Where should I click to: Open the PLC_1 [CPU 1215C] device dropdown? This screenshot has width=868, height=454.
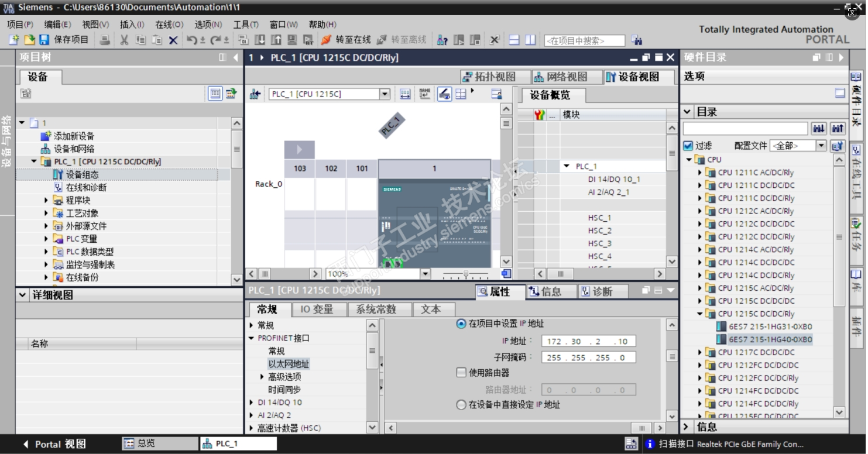point(385,94)
